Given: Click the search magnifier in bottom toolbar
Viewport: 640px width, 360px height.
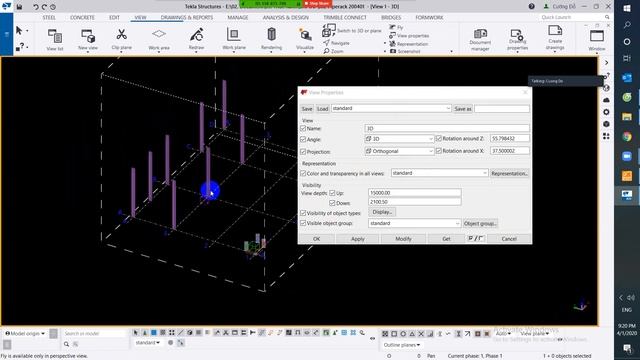Looking at the screenshot, I should click(x=66, y=344).
